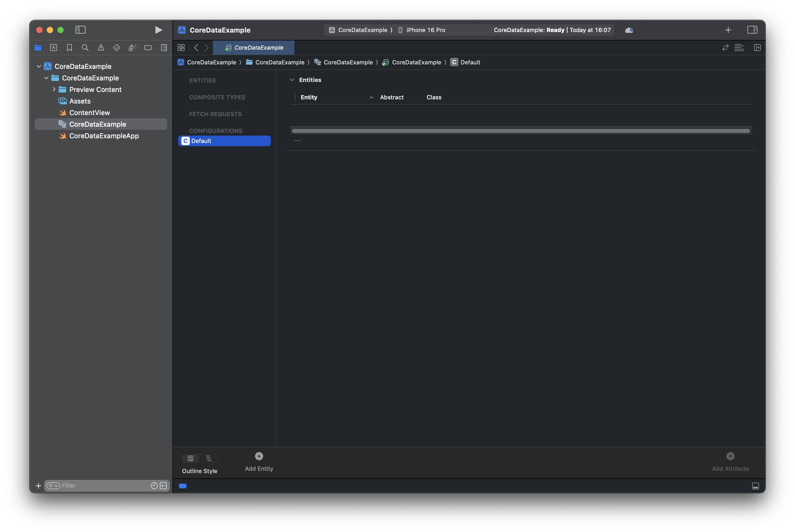Click the Class column header
795x532 pixels.
(x=434, y=97)
